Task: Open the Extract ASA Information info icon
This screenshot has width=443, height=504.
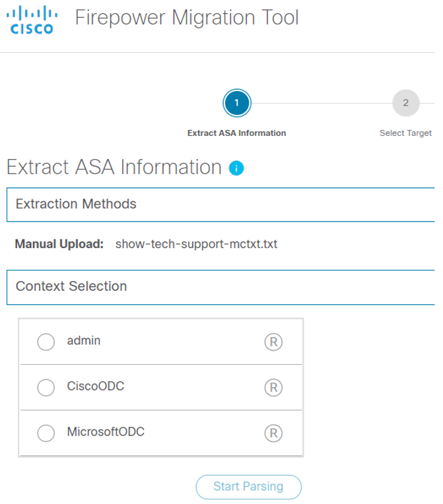Action: click(236, 168)
